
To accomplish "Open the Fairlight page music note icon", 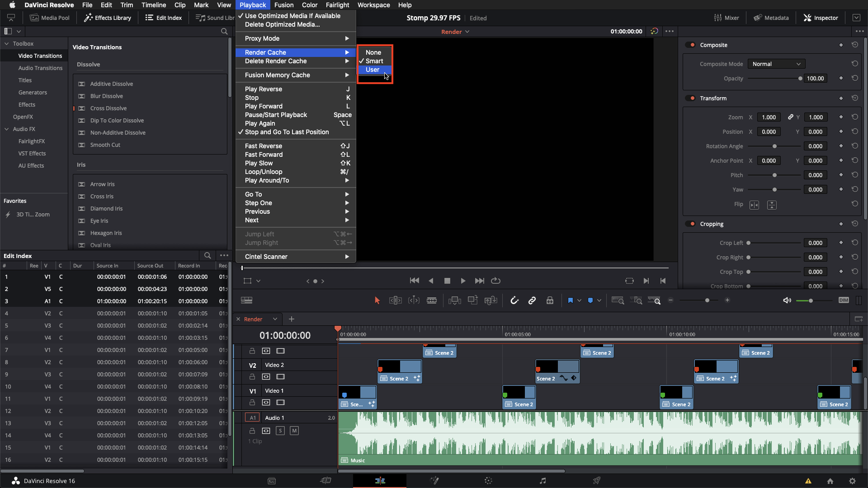I will coord(542,481).
